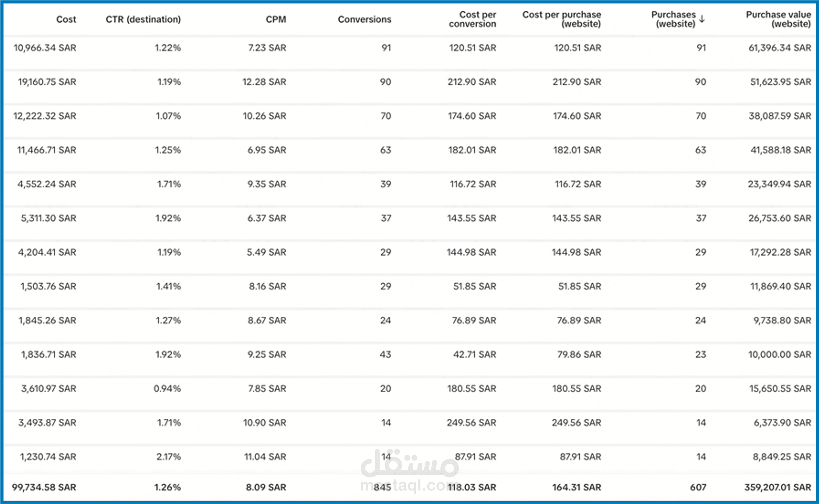The height and width of the screenshot is (504, 820).
Task: Click Cost per purchase (website) header
Action: pyautogui.click(x=562, y=19)
